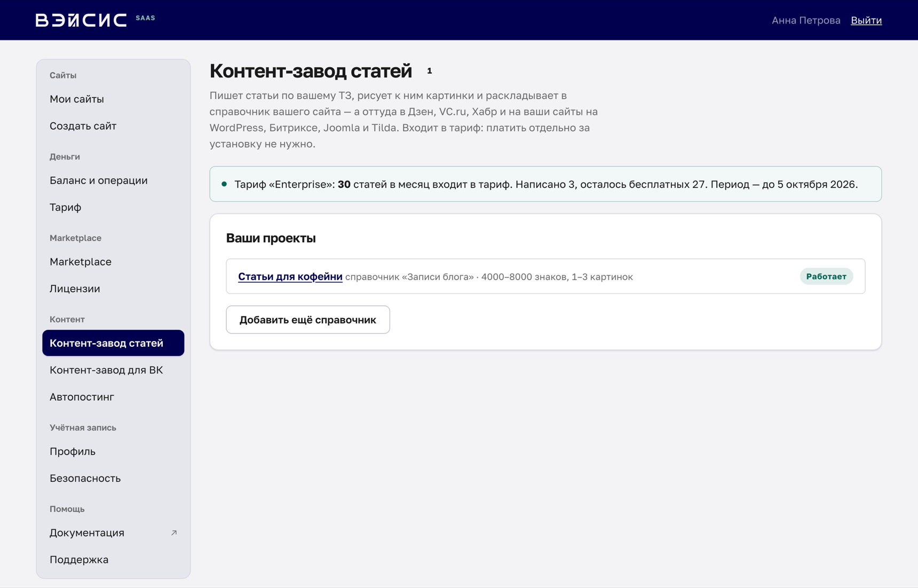Viewport: 918px width, 588px height.
Task: Click the project count badge 1
Action: tap(430, 71)
